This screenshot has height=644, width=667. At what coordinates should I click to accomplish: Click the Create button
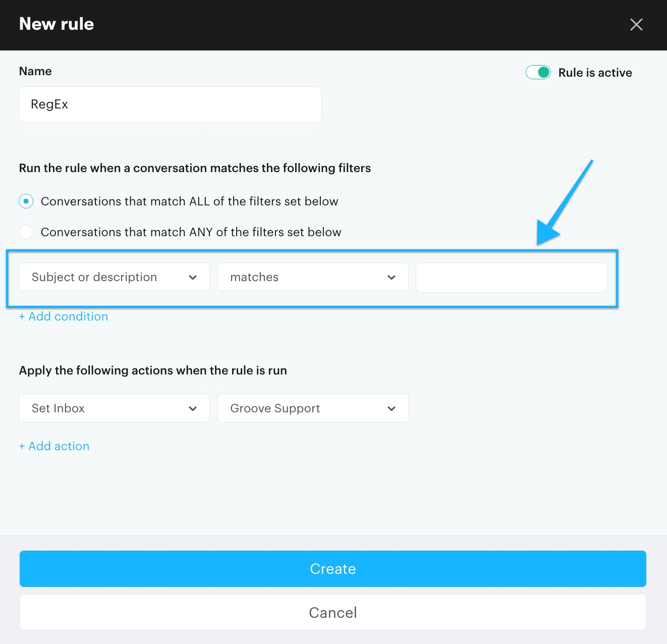[x=333, y=569]
